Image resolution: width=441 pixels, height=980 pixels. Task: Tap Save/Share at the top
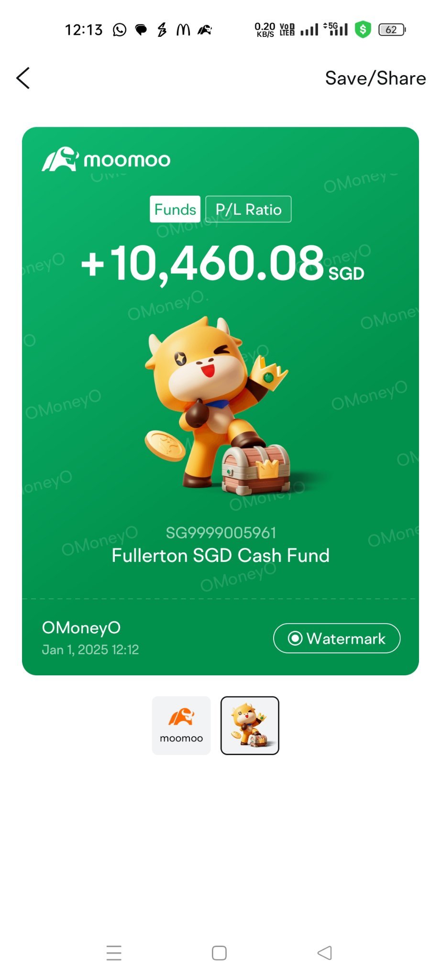coord(375,78)
